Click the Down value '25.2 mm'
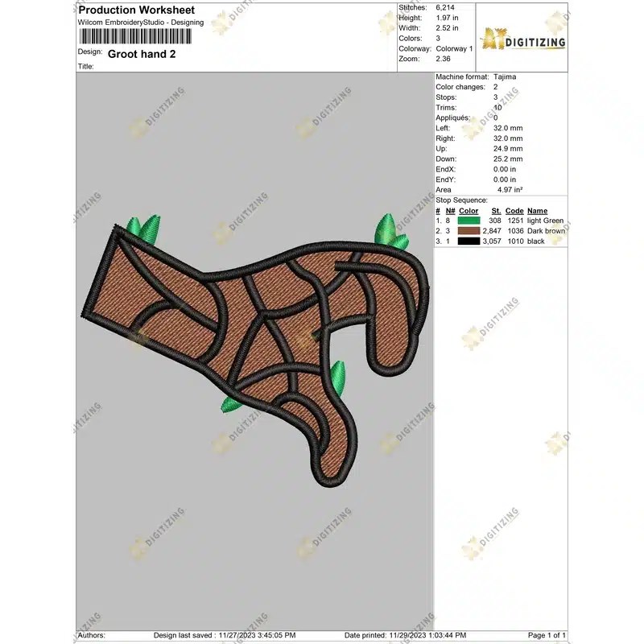Viewport: 644px width, 644px height. (x=508, y=159)
